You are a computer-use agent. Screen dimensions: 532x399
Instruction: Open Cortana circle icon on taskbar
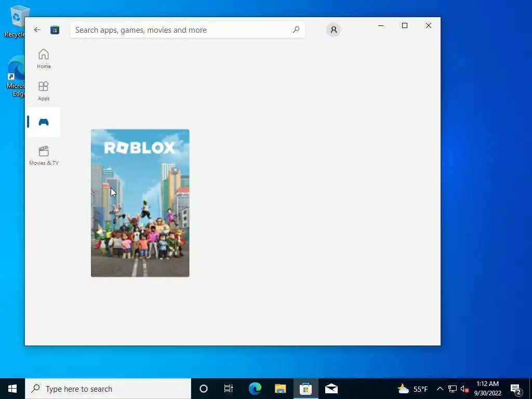coord(204,389)
